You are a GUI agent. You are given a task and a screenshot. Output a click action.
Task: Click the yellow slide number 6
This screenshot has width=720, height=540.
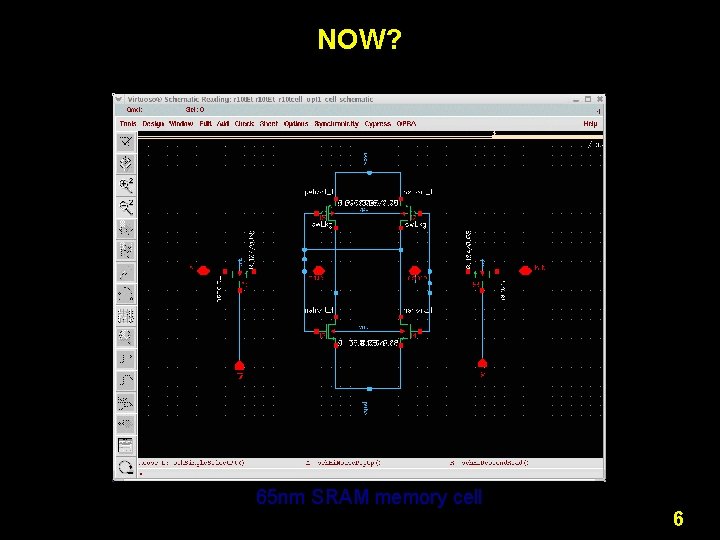click(x=678, y=518)
